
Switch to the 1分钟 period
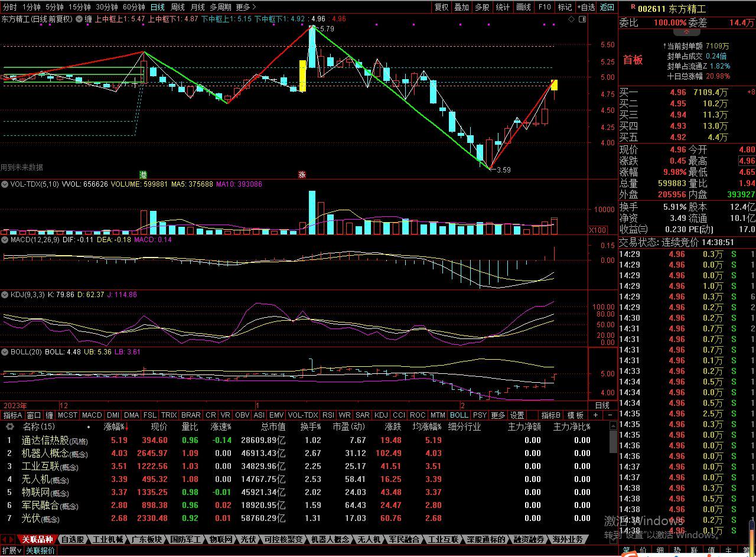pos(32,7)
